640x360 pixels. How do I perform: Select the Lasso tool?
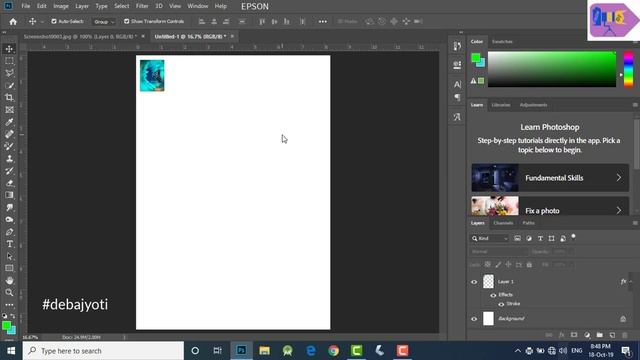click(x=9, y=73)
